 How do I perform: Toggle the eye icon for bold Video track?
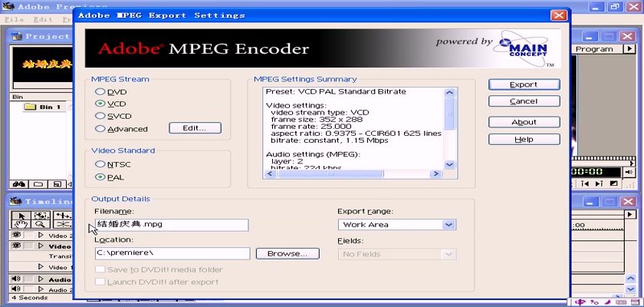click(x=16, y=246)
